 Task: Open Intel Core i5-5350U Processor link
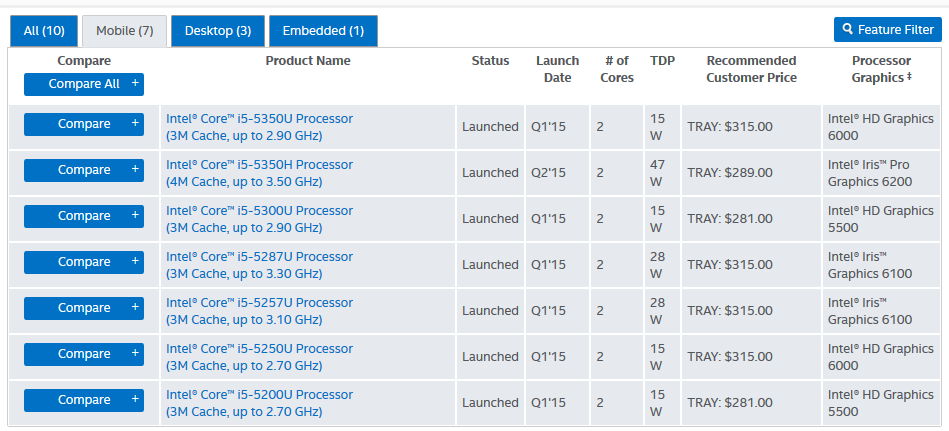click(x=260, y=127)
